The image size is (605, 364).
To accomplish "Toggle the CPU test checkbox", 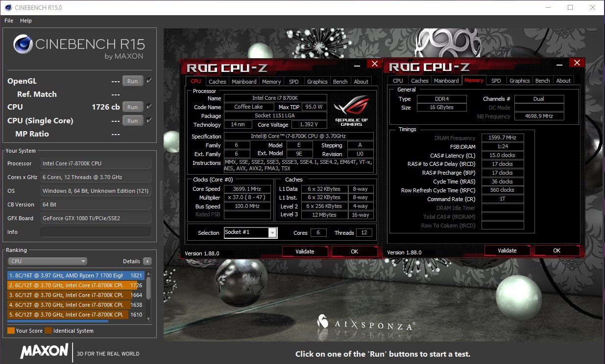I will click(149, 106).
